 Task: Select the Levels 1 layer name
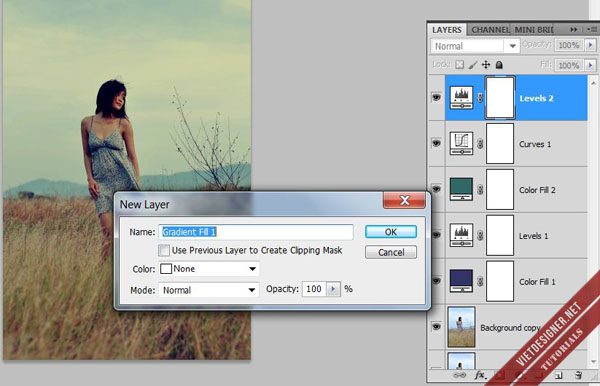pos(533,236)
